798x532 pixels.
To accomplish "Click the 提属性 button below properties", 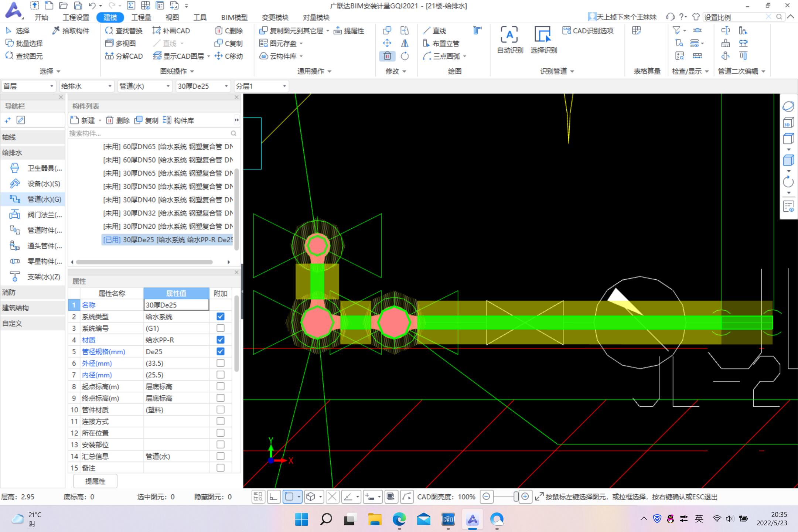I will (95, 481).
